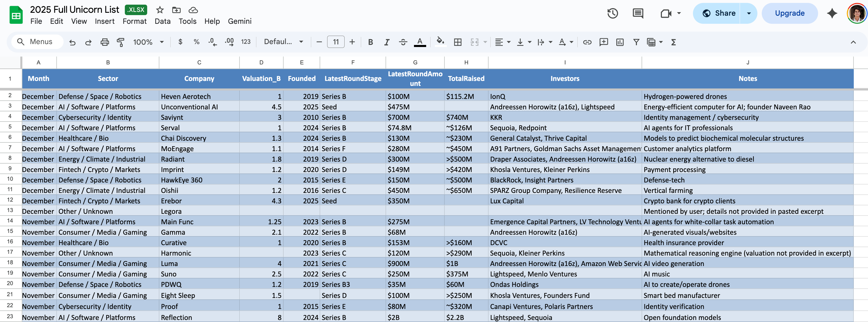Open the zoom 100% dropdown
The height and width of the screenshot is (322, 868).
[148, 42]
